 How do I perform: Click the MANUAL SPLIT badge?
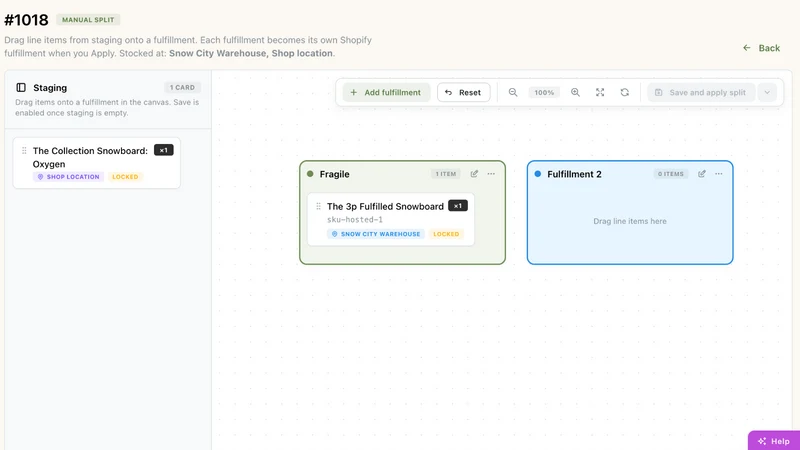88,20
